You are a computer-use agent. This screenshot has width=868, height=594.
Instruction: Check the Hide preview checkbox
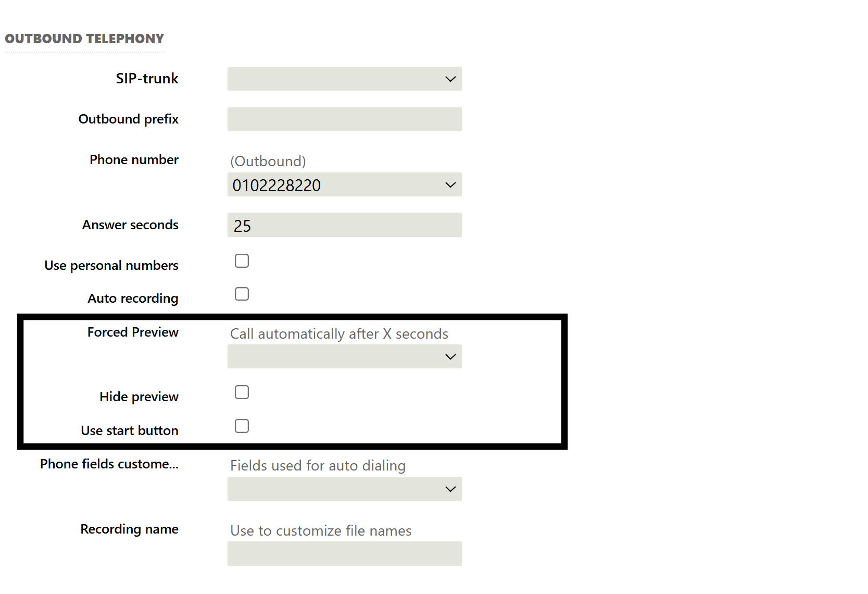(242, 392)
